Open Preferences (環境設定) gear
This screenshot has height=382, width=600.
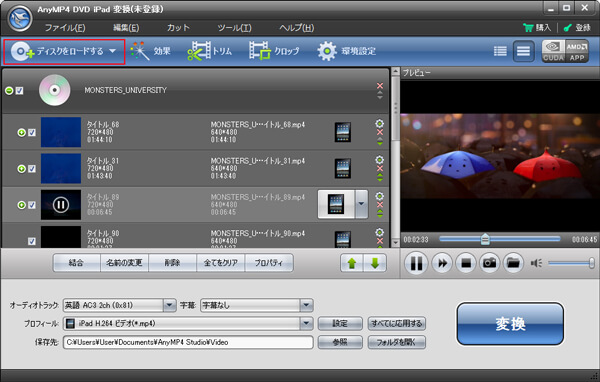click(x=346, y=51)
